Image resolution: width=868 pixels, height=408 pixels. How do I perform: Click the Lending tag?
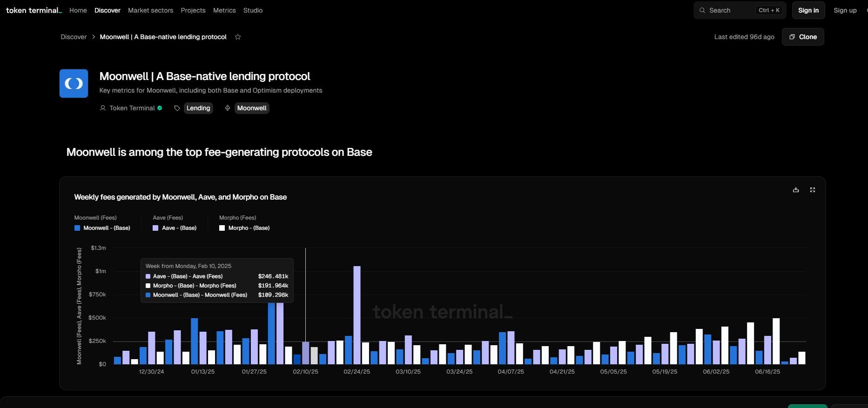point(198,108)
